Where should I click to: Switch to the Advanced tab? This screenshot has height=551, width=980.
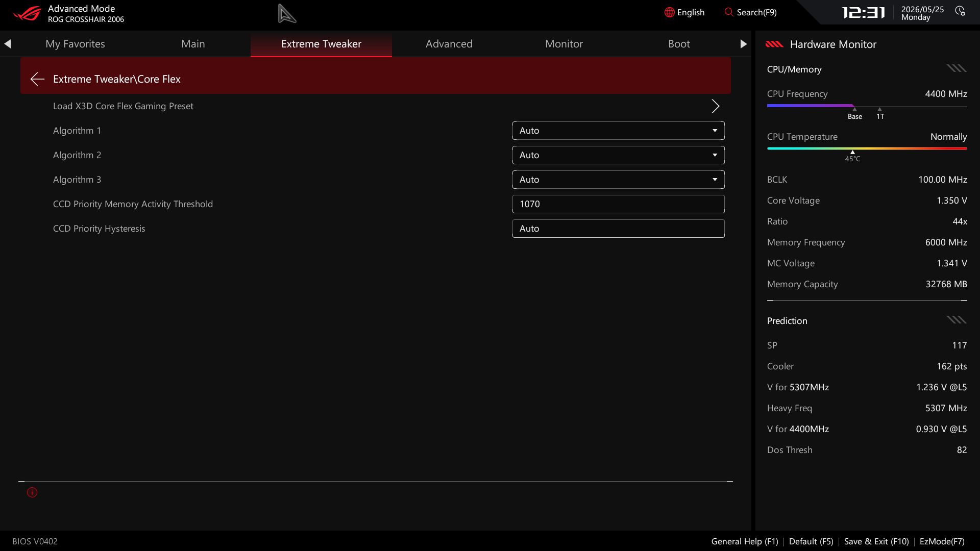(449, 44)
